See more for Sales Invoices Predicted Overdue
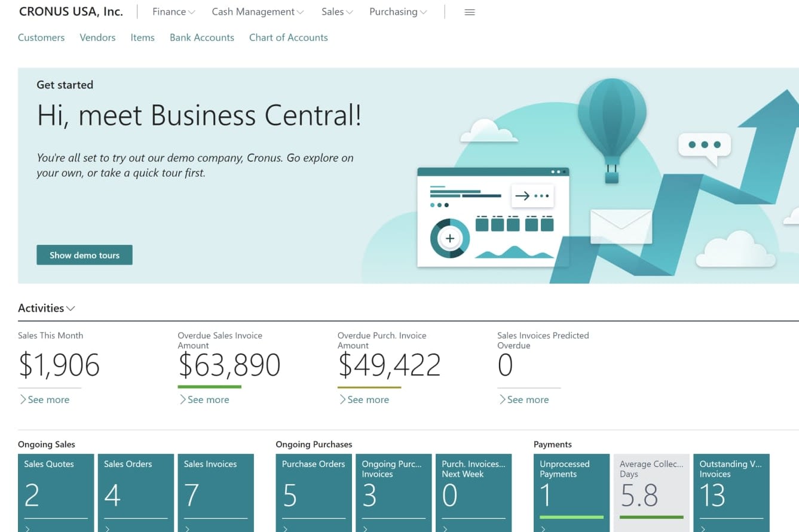The height and width of the screenshot is (532, 799). [x=524, y=400]
